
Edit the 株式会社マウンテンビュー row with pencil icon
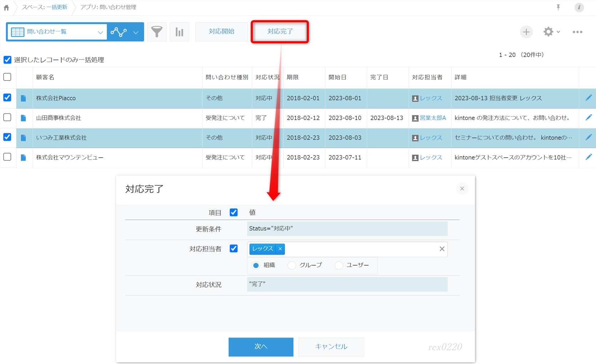click(x=589, y=157)
